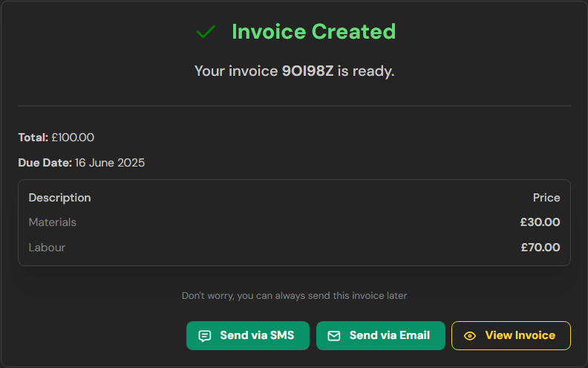The width and height of the screenshot is (588, 368).
Task: Click the Invoice Created heading
Action: pyautogui.click(x=313, y=31)
